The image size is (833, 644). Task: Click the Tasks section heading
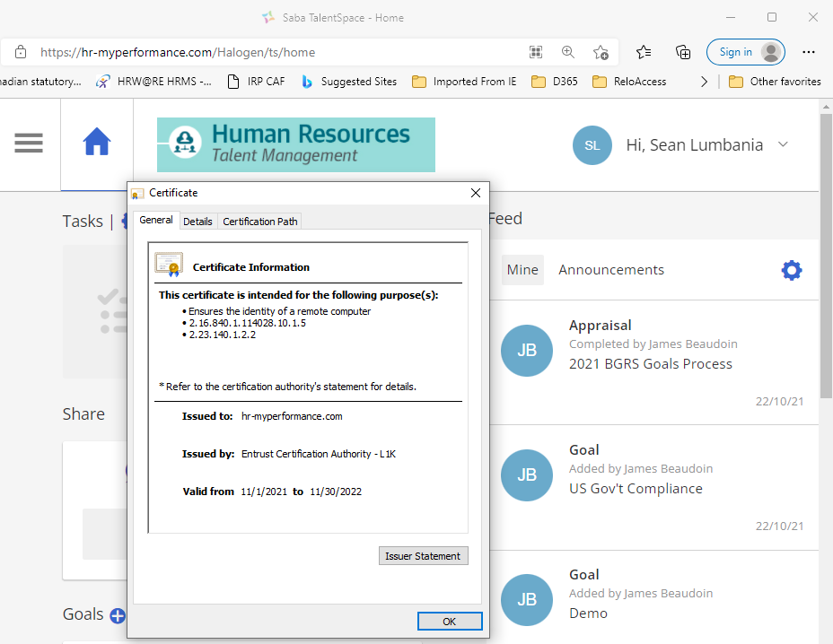pyautogui.click(x=83, y=221)
